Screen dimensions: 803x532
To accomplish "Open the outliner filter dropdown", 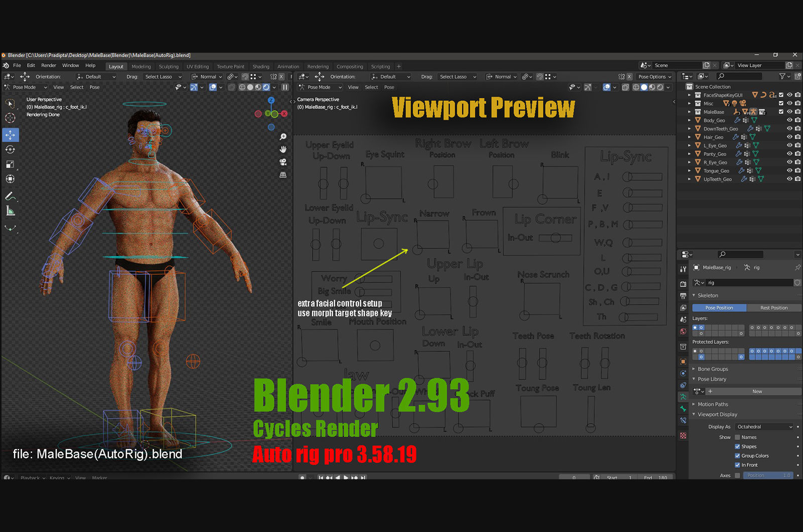I will click(784, 76).
